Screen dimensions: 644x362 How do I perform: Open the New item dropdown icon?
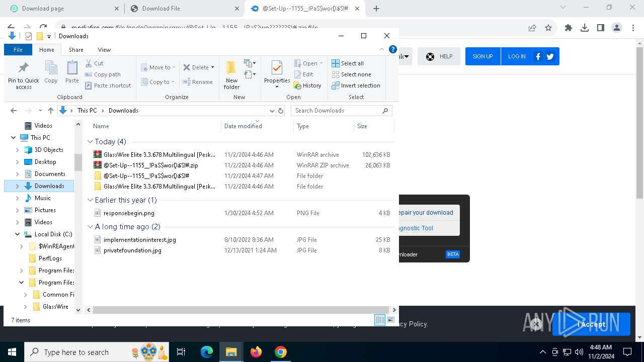pos(250,63)
